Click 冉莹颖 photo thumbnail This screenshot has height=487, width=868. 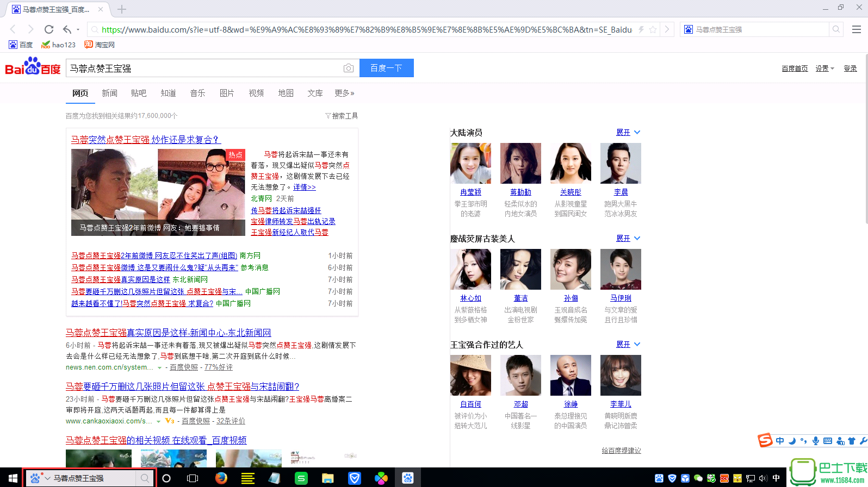tap(470, 163)
